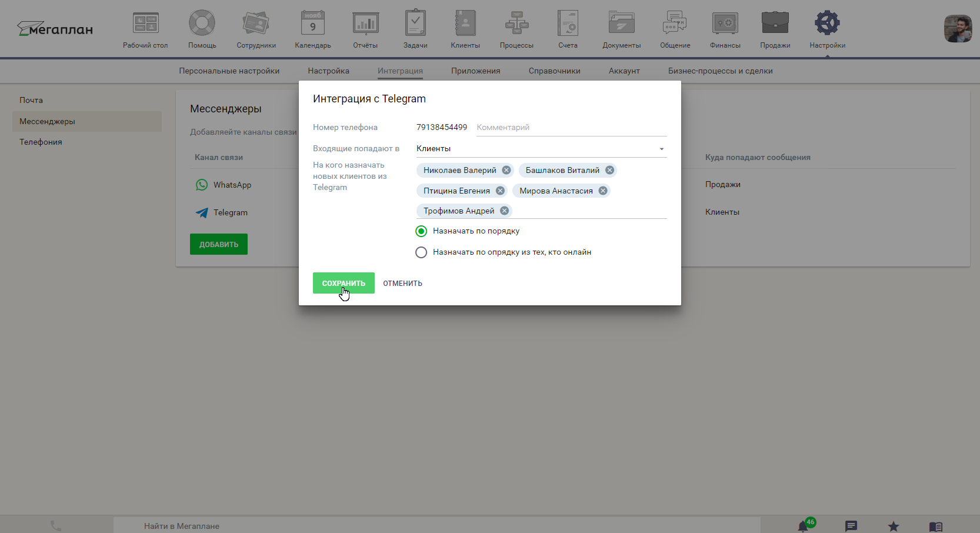Click the Продажи cell in WhatsApp row
This screenshot has height=533, width=980.
point(723,184)
